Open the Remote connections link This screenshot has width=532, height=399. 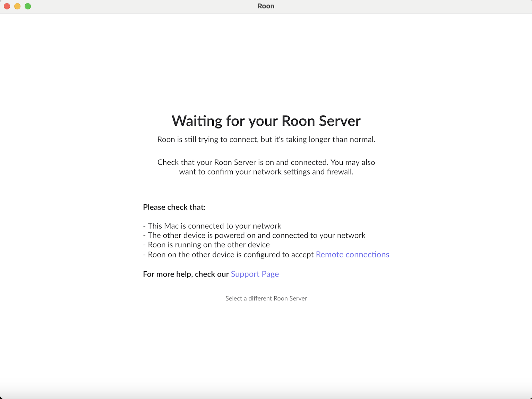(x=352, y=255)
